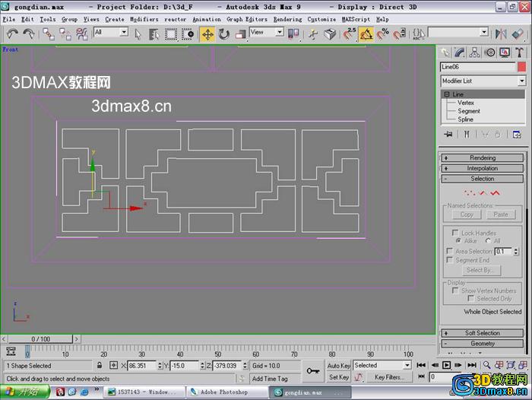Open the Modifiers menu
Viewport: 532px width, 400px height.
(144, 19)
